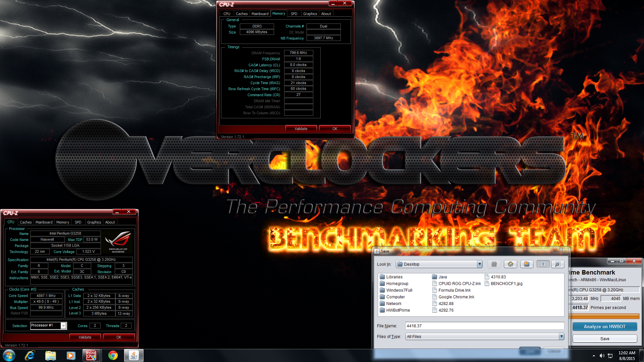
Task: Select the file named 4282.88
Action: [x=443, y=304]
